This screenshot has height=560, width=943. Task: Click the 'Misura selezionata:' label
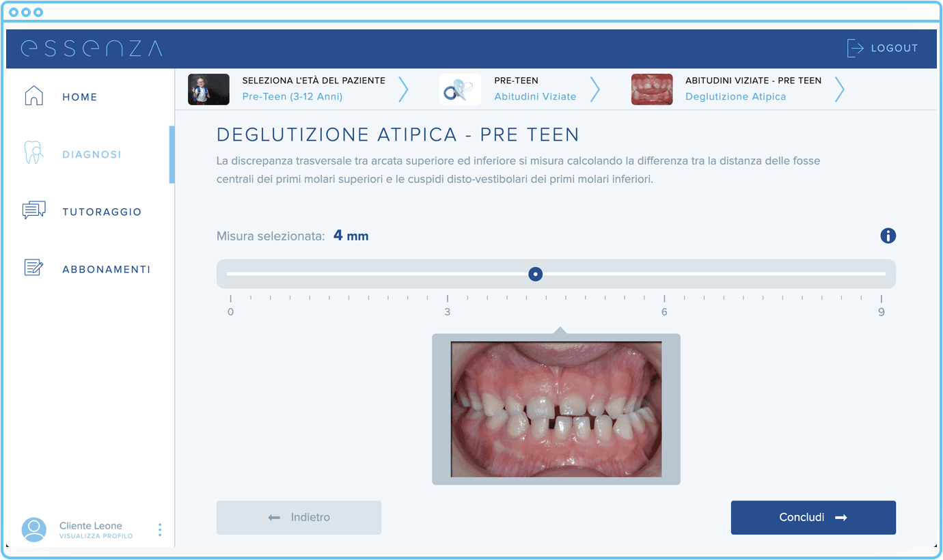click(271, 237)
